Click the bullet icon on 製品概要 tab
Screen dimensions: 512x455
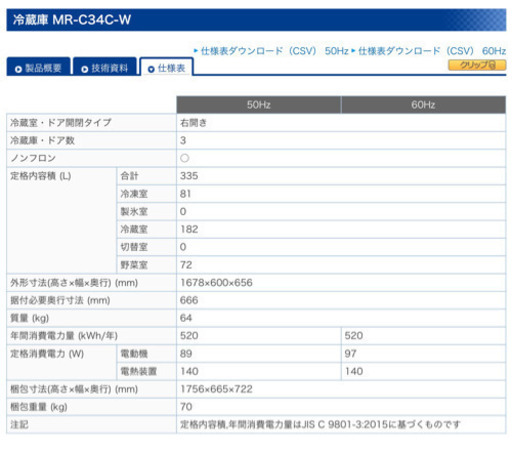18,69
